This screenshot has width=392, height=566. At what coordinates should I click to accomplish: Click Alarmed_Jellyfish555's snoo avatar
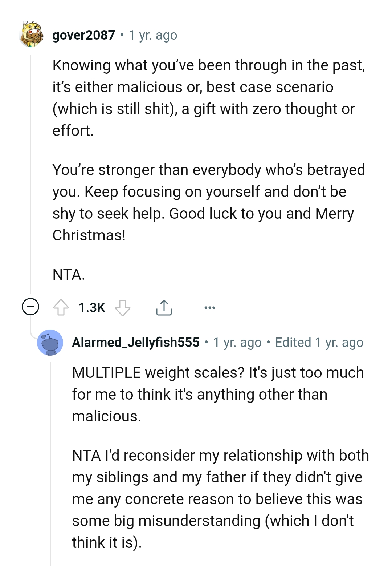(x=50, y=343)
